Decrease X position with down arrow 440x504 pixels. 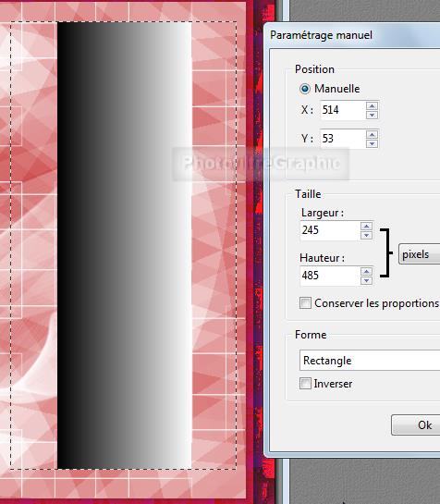click(372, 115)
